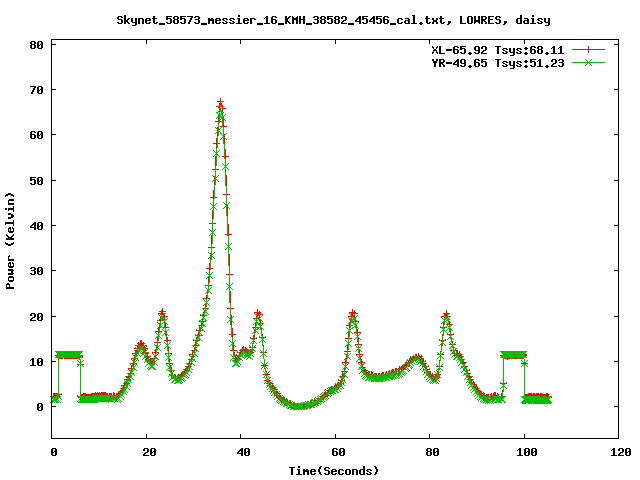The height and width of the screenshot is (480, 640).
Task: Click the tallest peak near 67 Kelvin
Action: [x=220, y=104]
